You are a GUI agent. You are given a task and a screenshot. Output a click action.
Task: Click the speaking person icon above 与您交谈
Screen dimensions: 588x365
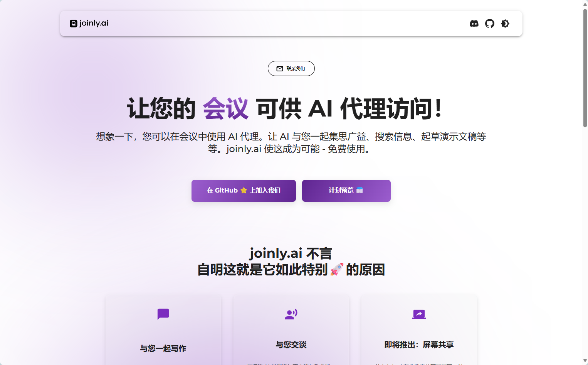tap(291, 314)
